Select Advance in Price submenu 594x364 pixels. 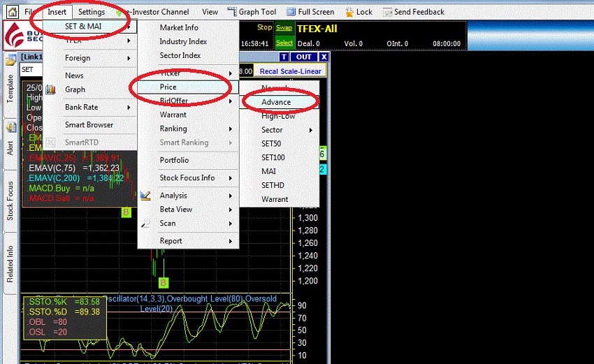(x=280, y=102)
